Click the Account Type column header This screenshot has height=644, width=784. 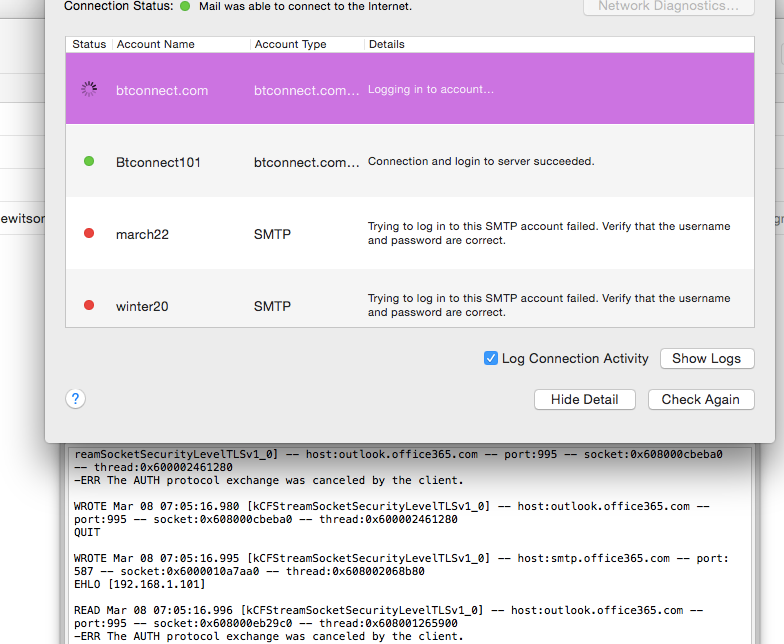pos(290,44)
